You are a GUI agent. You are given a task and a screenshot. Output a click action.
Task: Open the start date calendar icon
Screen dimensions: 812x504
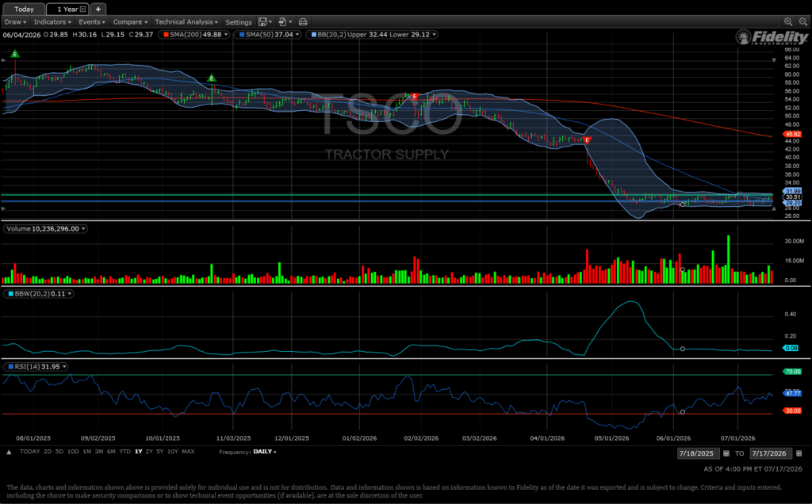(x=726, y=453)
